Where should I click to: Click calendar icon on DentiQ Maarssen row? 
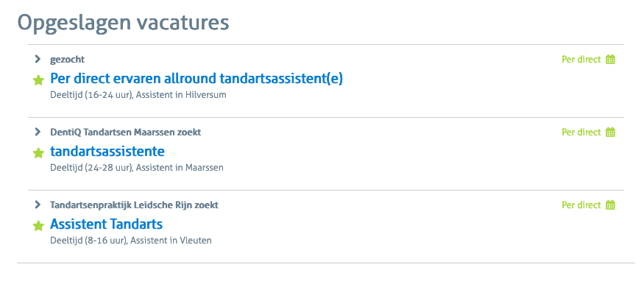tap(611, 132)
